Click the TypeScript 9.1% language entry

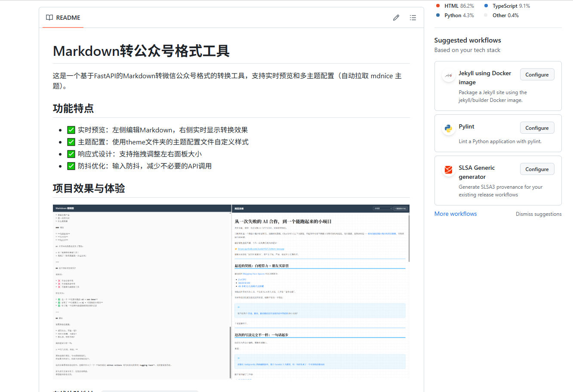pyautogui.click(x=511, y=6)
